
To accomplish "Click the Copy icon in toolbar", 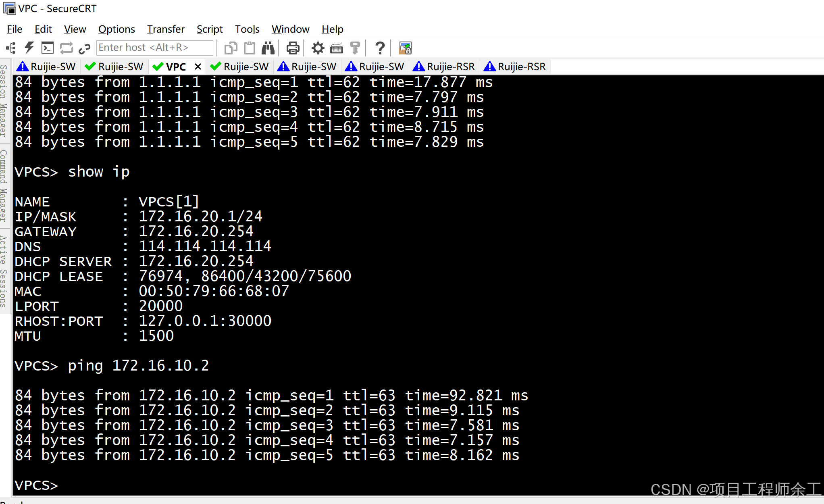I will point(231,48).
